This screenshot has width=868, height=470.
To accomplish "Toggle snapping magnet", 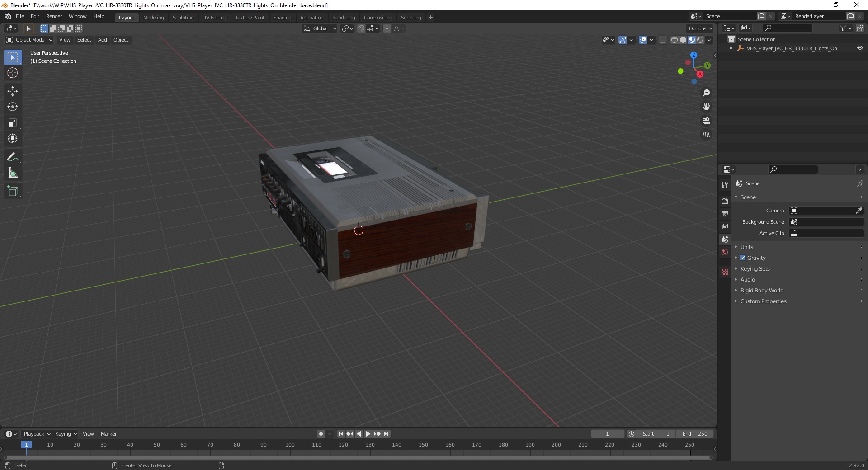I will [x=361, y=28].
